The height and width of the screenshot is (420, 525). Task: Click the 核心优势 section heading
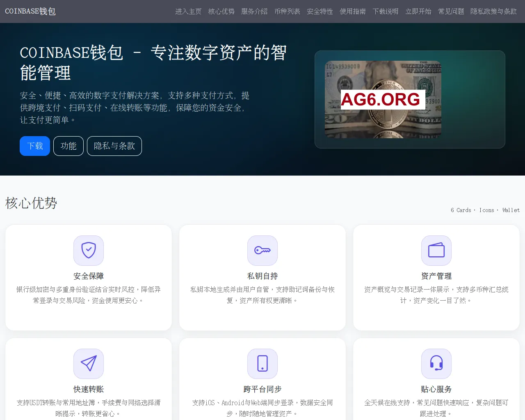coord(31,203)
